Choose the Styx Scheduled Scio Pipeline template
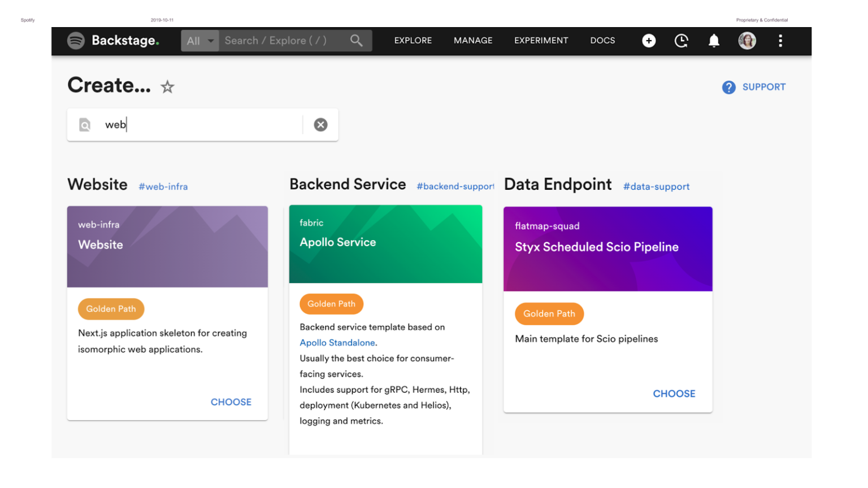868x488 pixels. coord(674,394)
